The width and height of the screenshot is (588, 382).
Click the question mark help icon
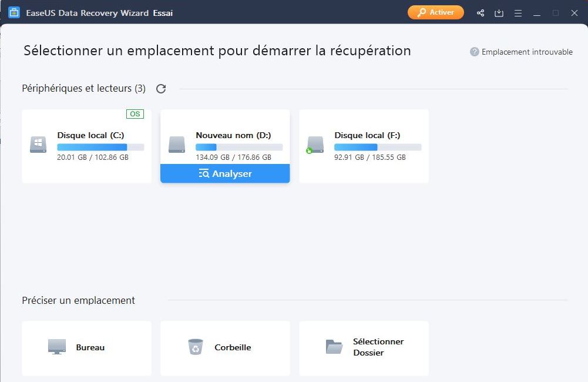(x=475, y=52)
